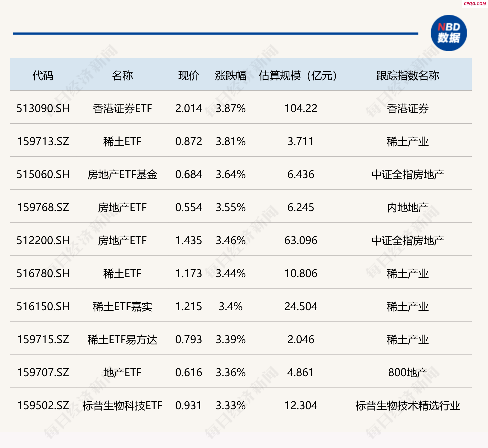Click the 3.46% change value
The width and height of the screenshot is (488, 448).
(231, 241)
